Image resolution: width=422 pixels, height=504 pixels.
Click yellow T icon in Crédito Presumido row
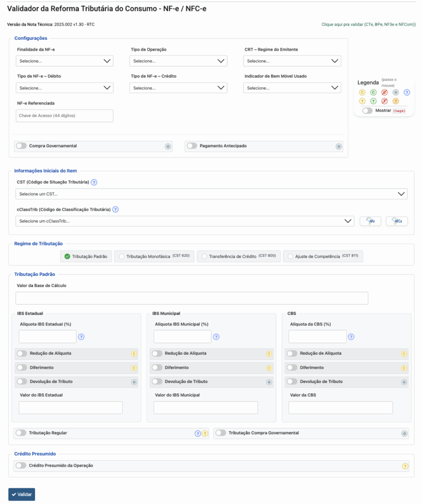405,466
